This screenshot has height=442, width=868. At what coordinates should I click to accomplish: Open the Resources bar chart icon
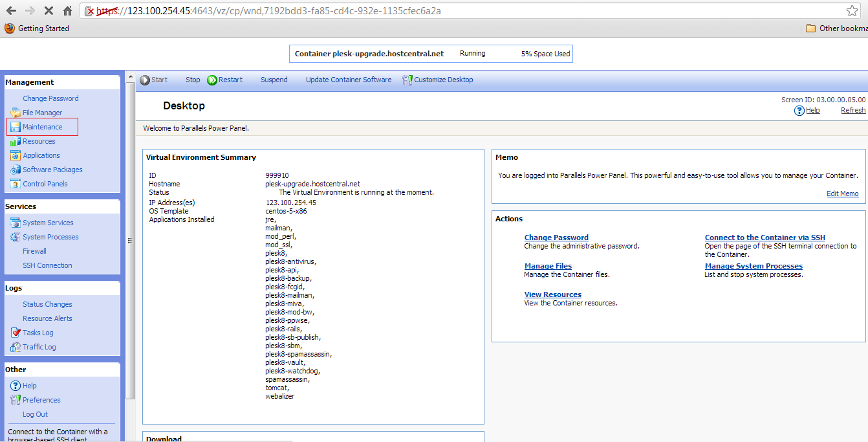pyautogui.click(x=16, y=141)
